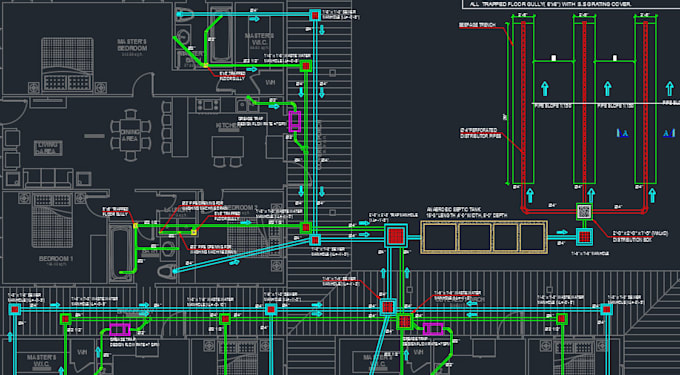Select yellow floor gully by master bathtub
The image size is (680, 375).
pyautogui.click(x=205, y=65)
